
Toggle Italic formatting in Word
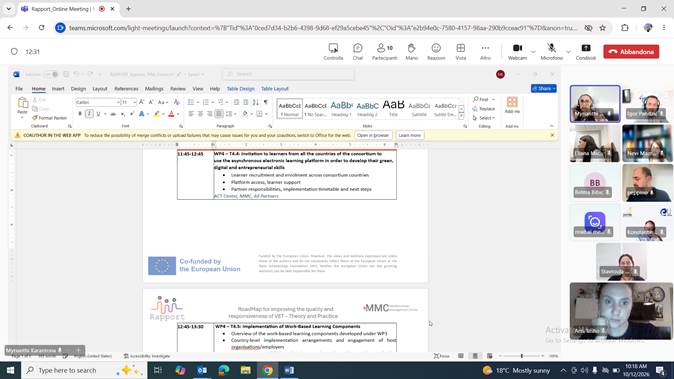point(89,114)
